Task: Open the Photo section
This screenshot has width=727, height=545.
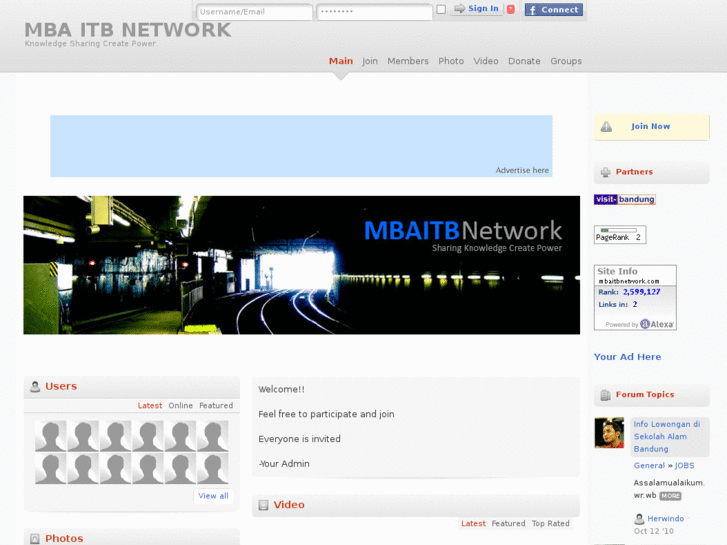Action: coord(451,61)
